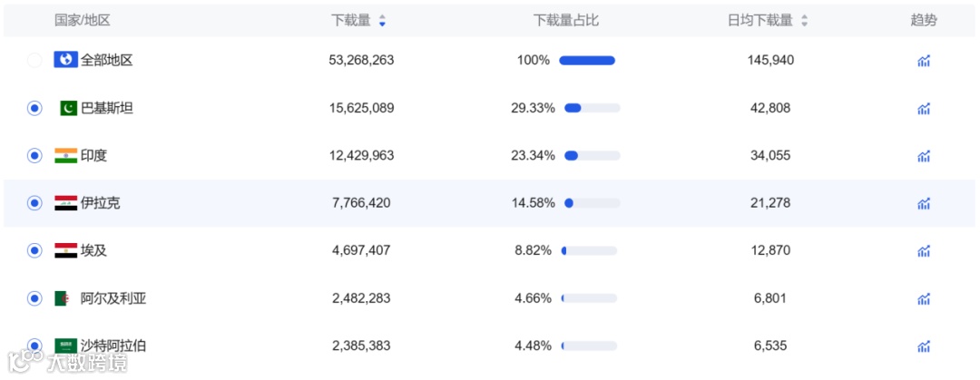This screenshot has width=980, height=380.
Task: Click the 国家/地区 column header
Action: click(x=82, y=20)
